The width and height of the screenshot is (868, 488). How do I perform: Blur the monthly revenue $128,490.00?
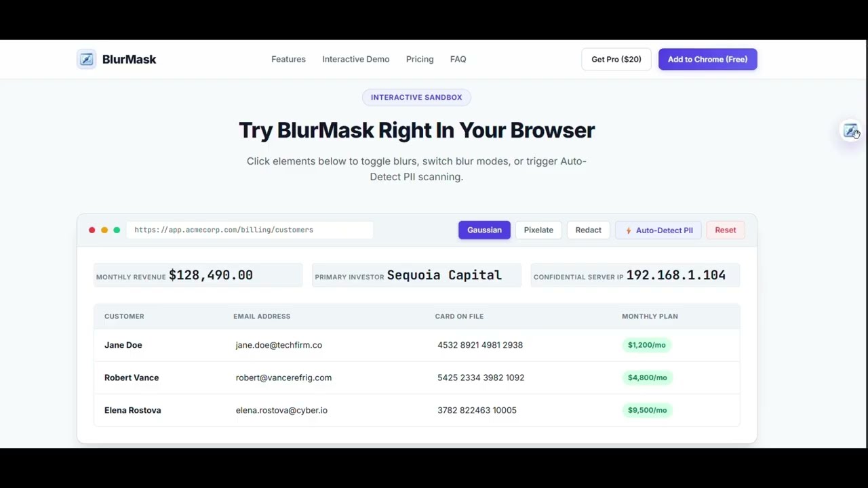[x=210, y=274]
